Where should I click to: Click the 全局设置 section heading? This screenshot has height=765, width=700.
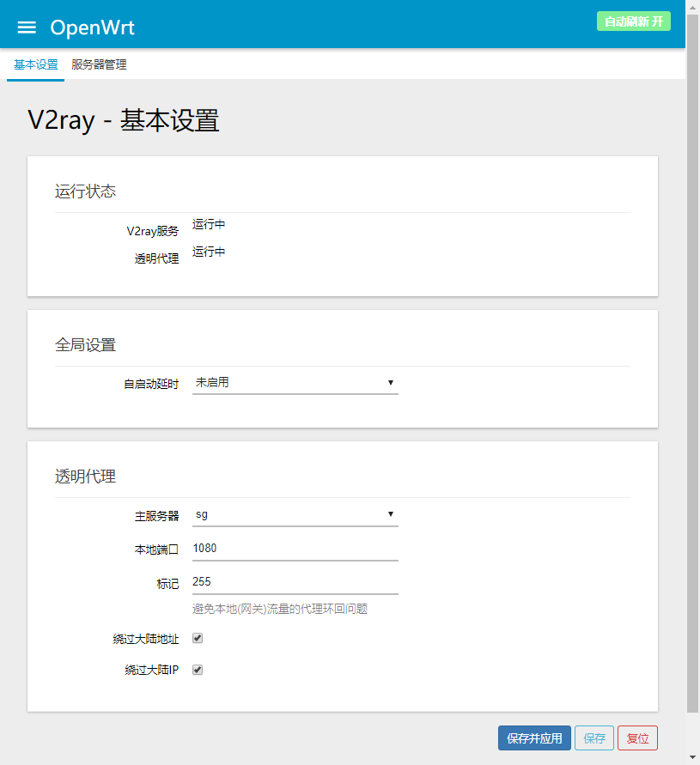pyautogui.click(x=85, y=345)
